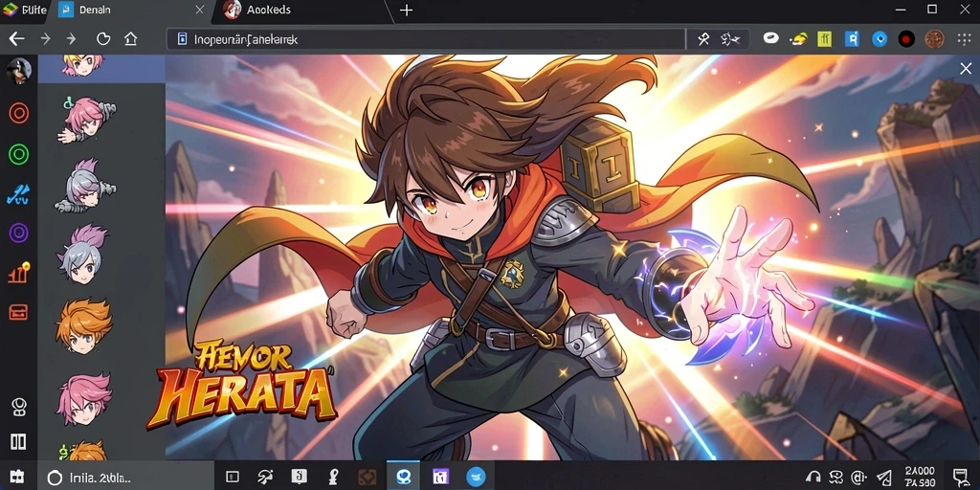
Task: Select the orange-haired character avatar
Action: (x=84, y=324)
